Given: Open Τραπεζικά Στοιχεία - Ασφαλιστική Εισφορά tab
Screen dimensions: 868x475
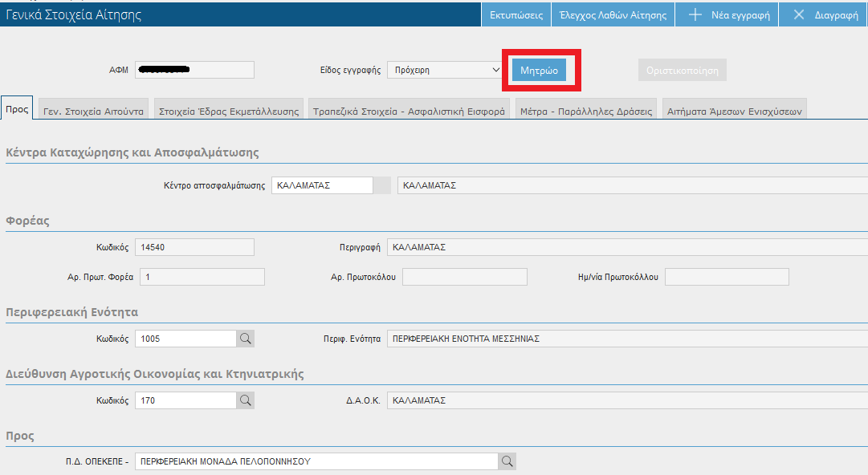Looking at the screenshot, I should (x=409, y=110).
